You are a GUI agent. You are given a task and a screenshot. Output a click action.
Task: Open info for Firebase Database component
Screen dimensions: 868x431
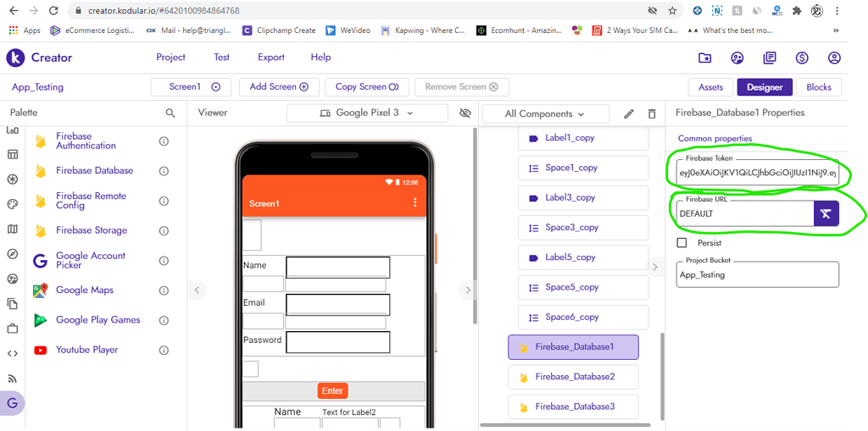pos(164,171)
